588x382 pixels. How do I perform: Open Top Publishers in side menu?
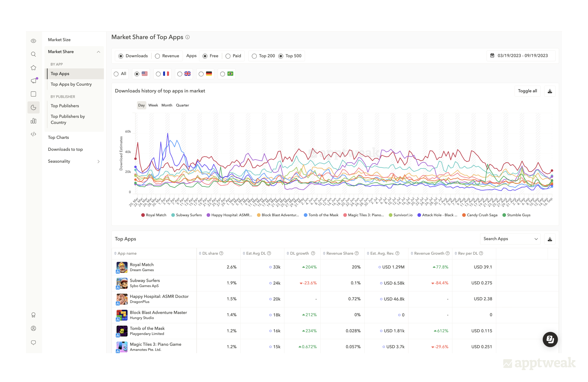65,106
